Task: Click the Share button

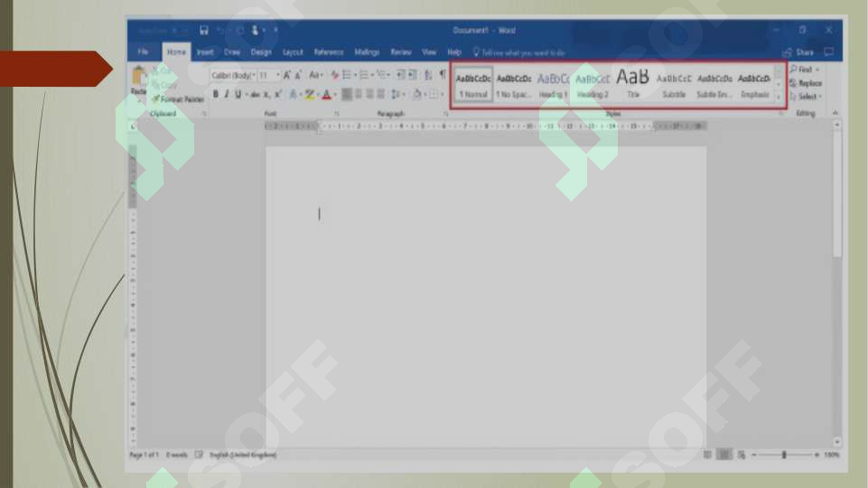Action: pos(798,52)
